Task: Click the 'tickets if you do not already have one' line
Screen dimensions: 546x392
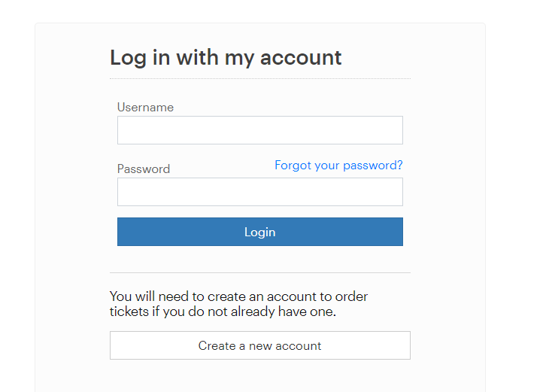Action: (x=223, y=311)
